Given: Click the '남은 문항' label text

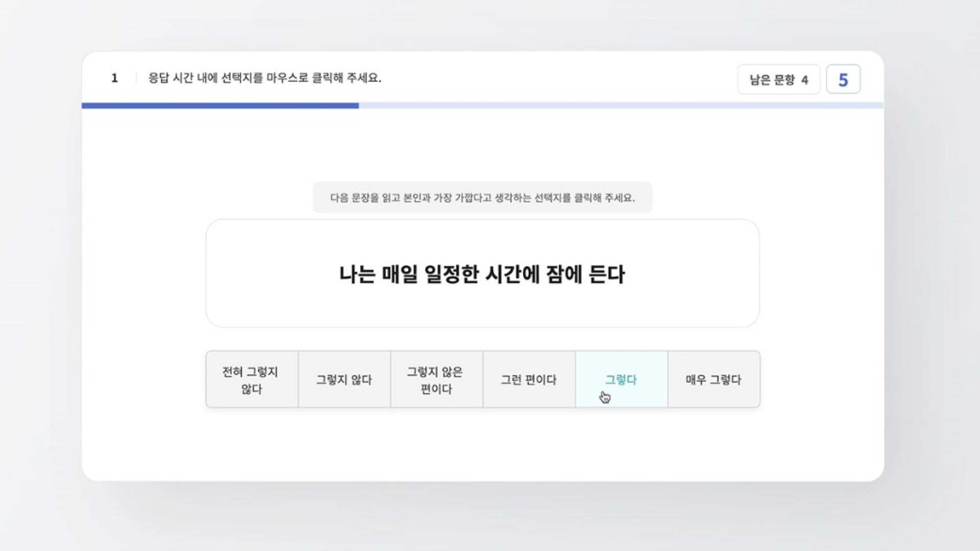Looking at the screenshot, I should 772,80.
